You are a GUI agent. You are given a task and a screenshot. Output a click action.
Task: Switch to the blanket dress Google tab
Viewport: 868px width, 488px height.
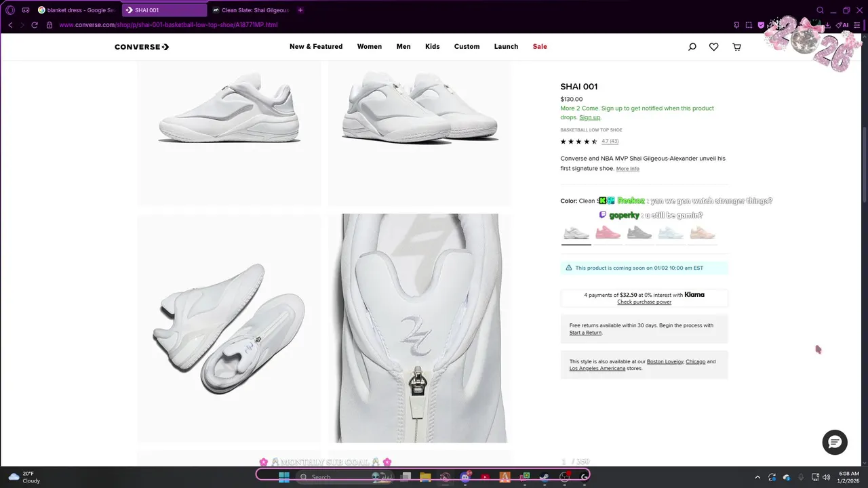76,10
